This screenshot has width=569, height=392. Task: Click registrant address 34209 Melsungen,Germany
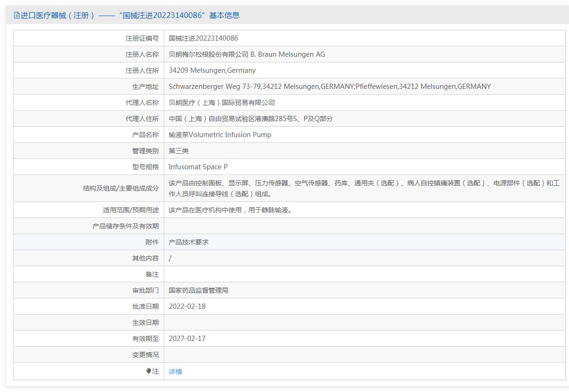point(212,70)
